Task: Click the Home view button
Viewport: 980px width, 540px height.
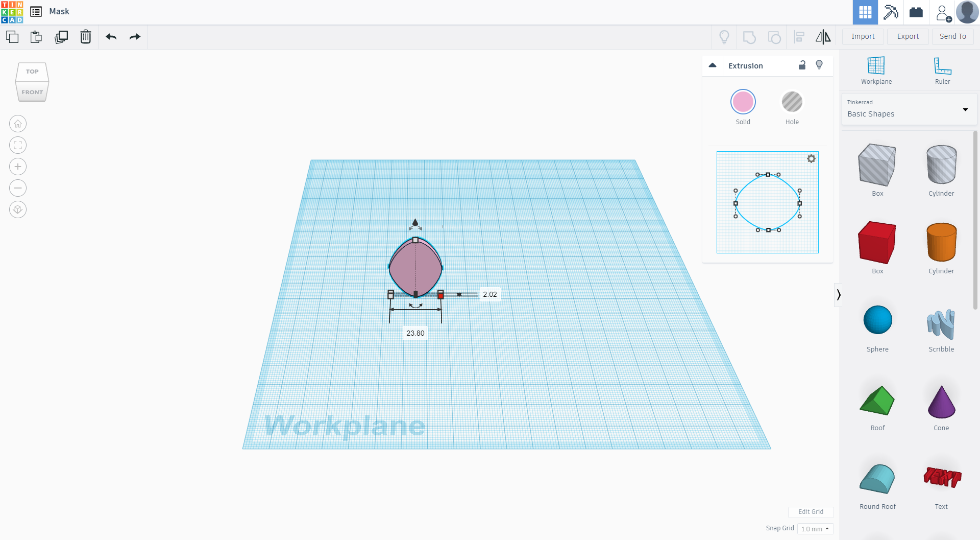Action: click(x=18, y=124)
